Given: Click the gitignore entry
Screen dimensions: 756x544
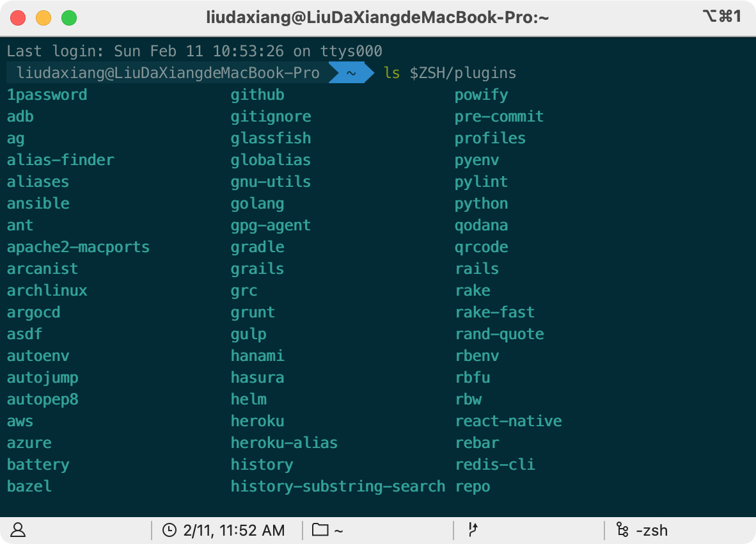Looking at the screenshot, I should [x=271, y=116].
